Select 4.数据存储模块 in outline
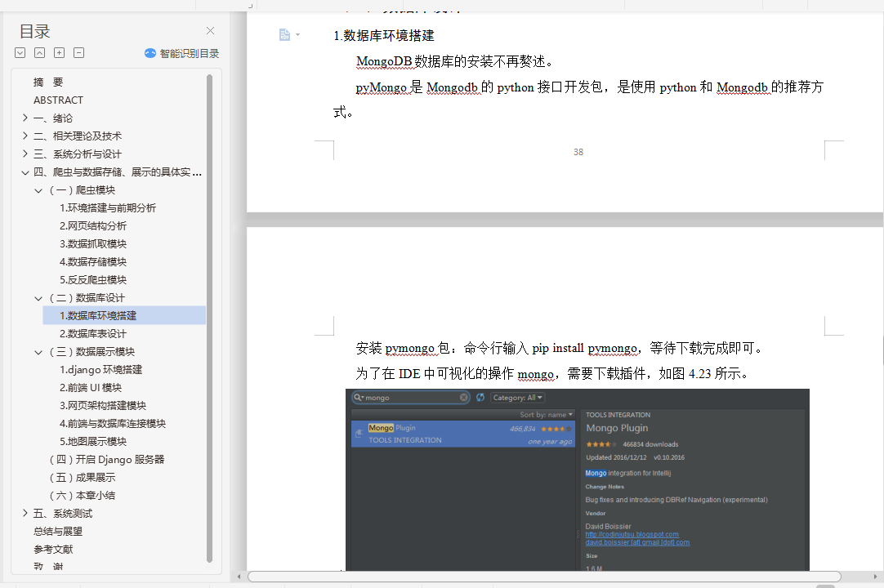This screenshot has width=884, height=588. coord(93,262)
